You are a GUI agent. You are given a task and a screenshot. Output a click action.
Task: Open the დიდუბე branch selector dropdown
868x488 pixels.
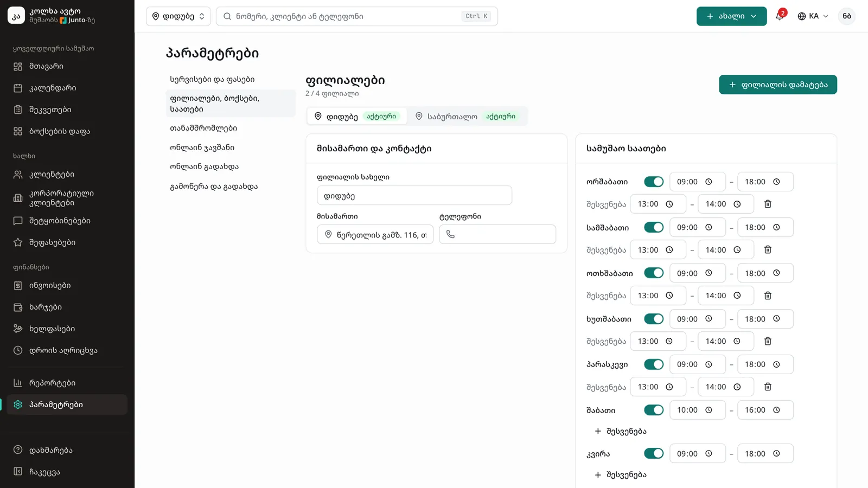178,16
